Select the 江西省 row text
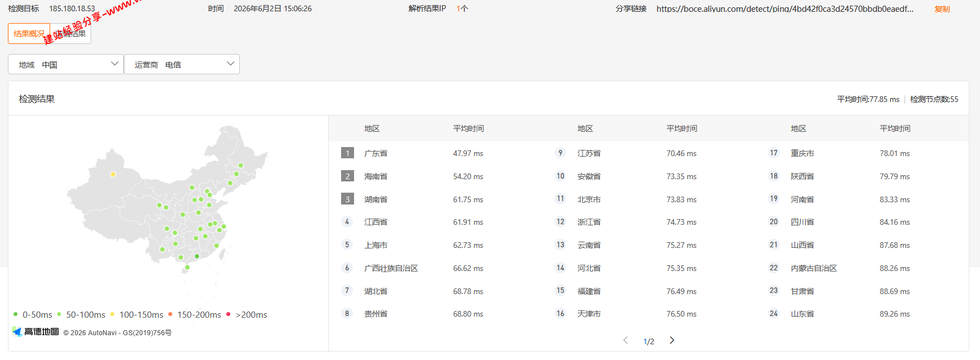The width and height of the screenshot is (980, 360). tap(375, 222)
